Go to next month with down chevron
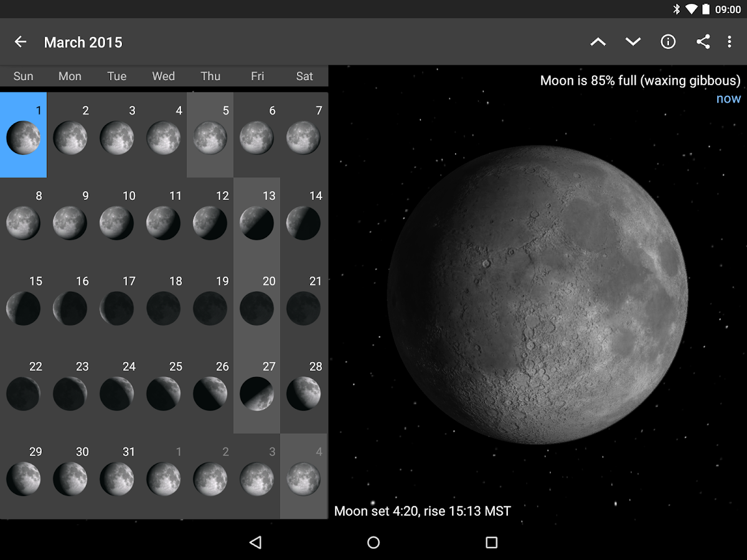Screen dimensions: 747x560 (x=633, y=42)
